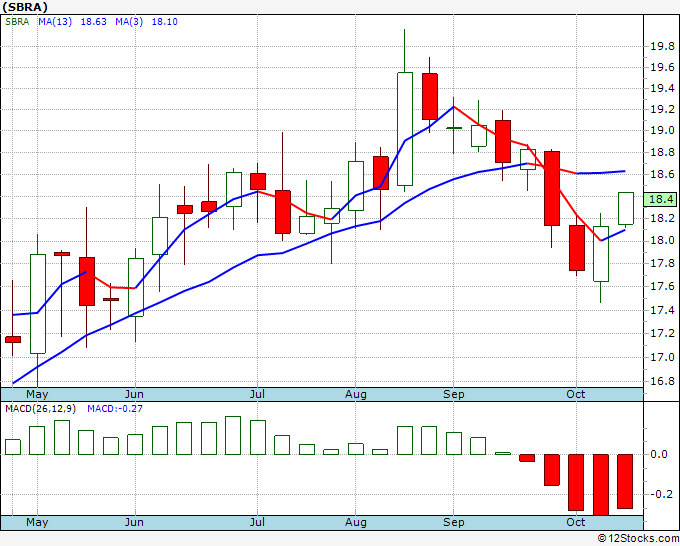Click the SBRA ticker title
Image resolution: width=680 pixels, height=546 pixels.
25,7
